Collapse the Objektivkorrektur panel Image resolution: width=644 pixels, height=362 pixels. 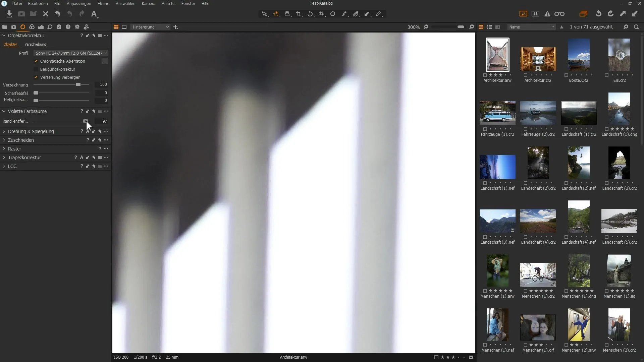point(4,36)
